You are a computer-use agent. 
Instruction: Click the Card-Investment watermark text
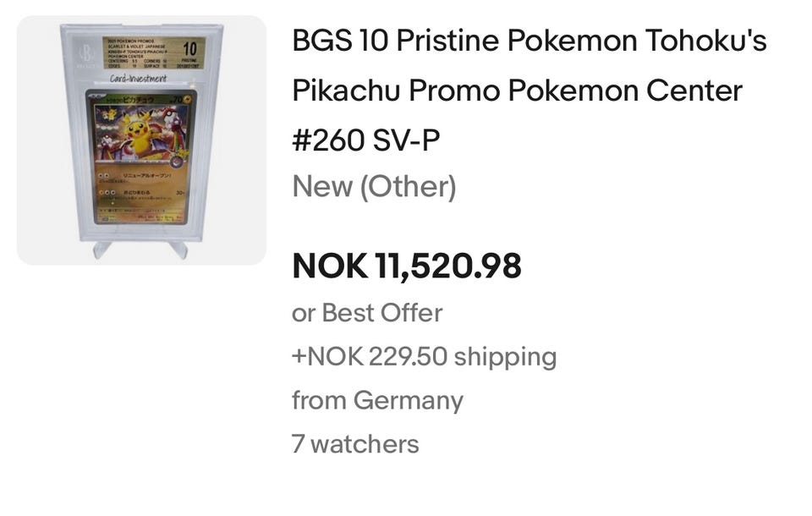pyautogui.click(x=139, y=80)
